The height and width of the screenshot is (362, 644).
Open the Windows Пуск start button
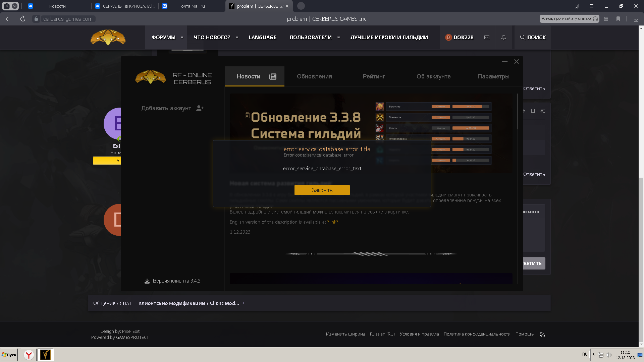click(x=9, y=355)
